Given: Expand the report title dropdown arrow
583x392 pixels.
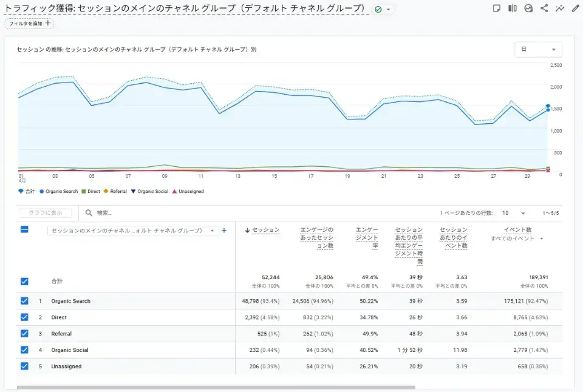Looking at the screenshot, I should pos(387,9).
